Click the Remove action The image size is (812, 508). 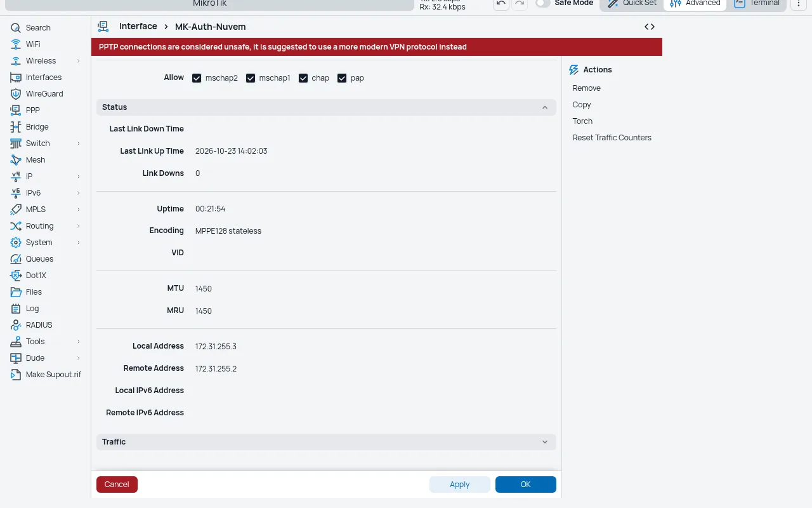click(x=586, y=88)
